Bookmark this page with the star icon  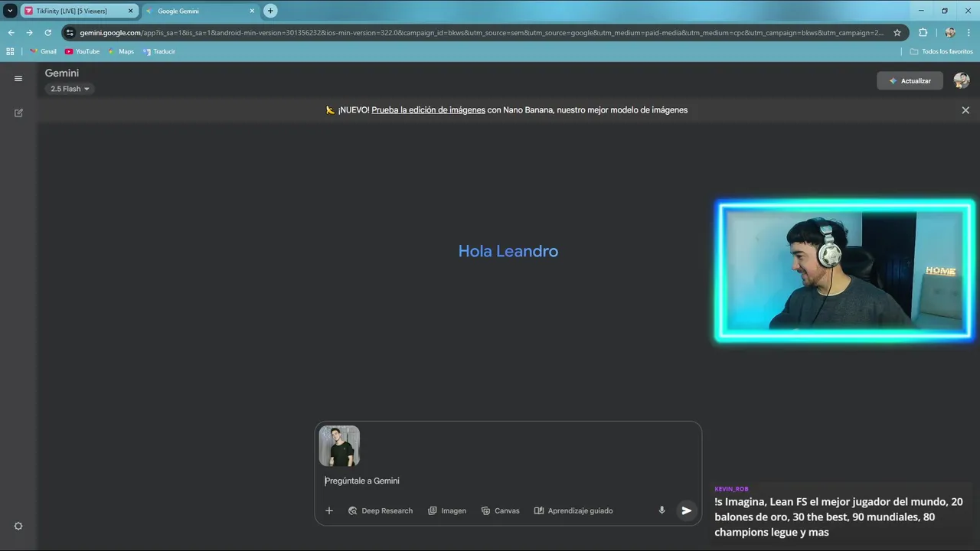pyautogui.click(x=897, y=33)
